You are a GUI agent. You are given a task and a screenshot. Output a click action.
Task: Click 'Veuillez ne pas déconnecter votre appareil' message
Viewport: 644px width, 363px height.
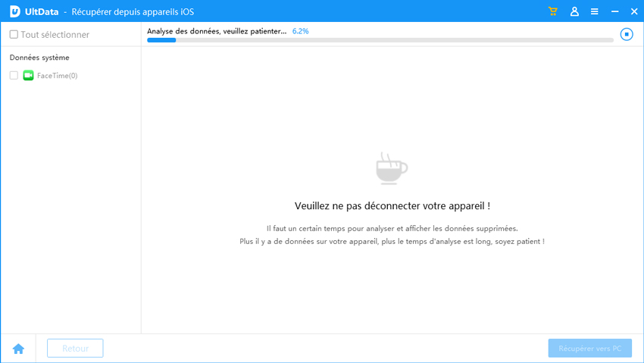pos(392,205)
